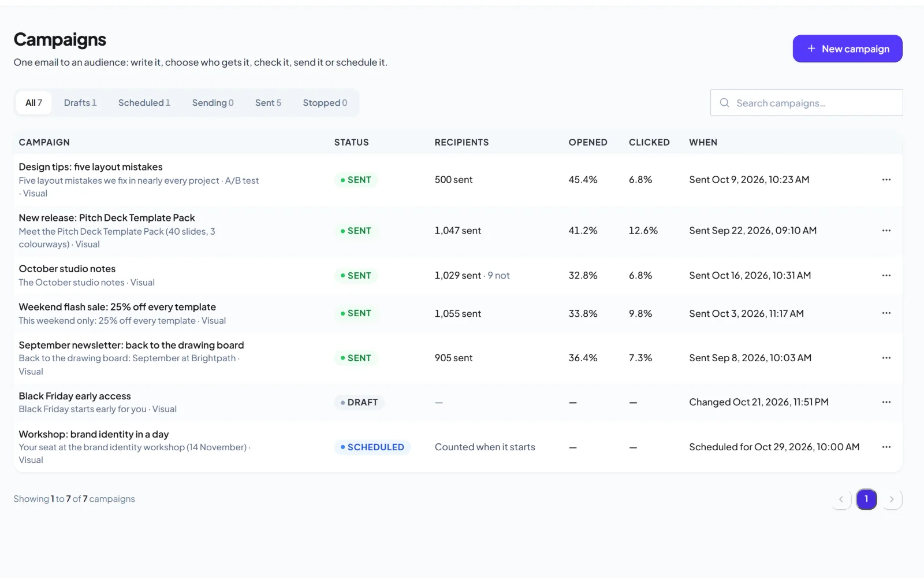Open more options for September newsletter
This screenshot has width=924, height=578.
(886, 358)
